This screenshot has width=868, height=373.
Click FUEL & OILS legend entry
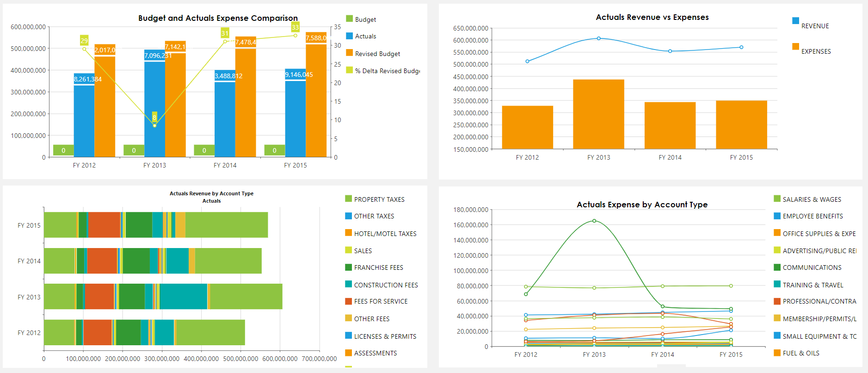(x=796, y=353)
